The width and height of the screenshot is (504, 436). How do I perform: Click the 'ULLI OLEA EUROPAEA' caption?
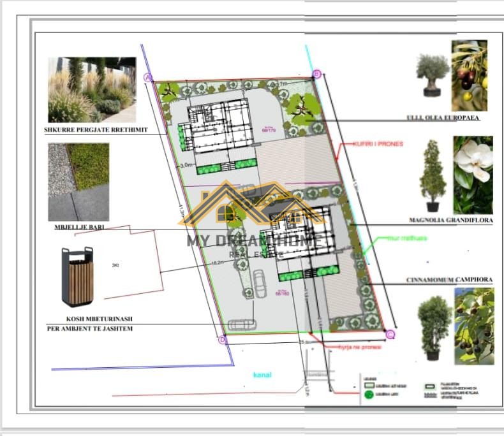444,118
